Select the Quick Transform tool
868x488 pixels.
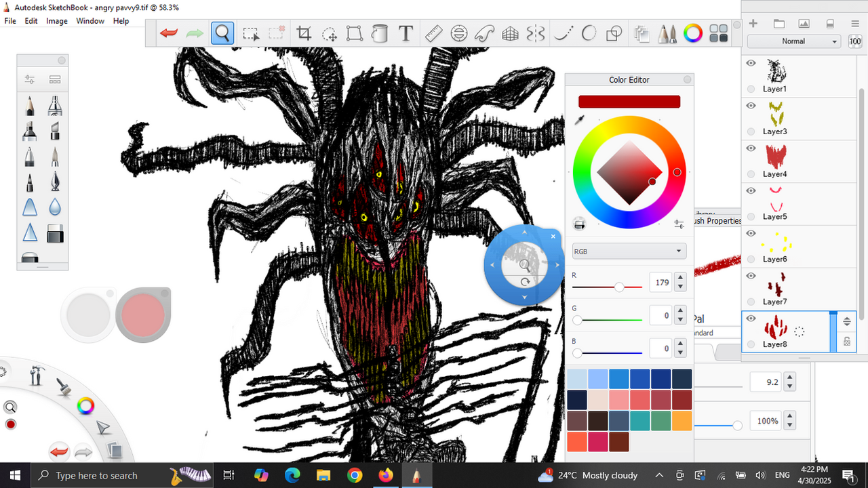pyautogui.click(x=330, y=33)
